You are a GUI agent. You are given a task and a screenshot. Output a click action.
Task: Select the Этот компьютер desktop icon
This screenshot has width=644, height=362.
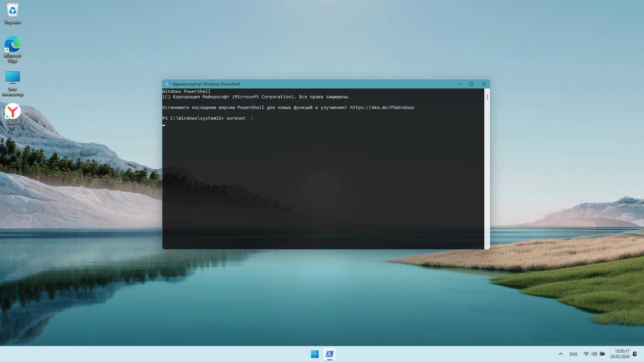point(12,83)
